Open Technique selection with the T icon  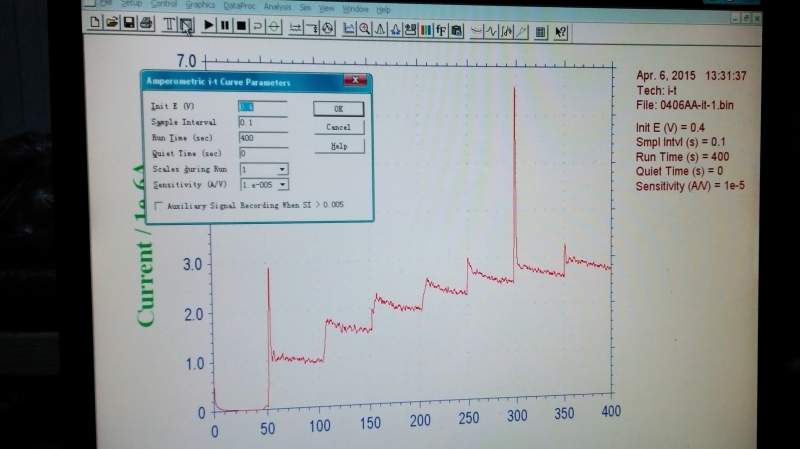[169, 24]
